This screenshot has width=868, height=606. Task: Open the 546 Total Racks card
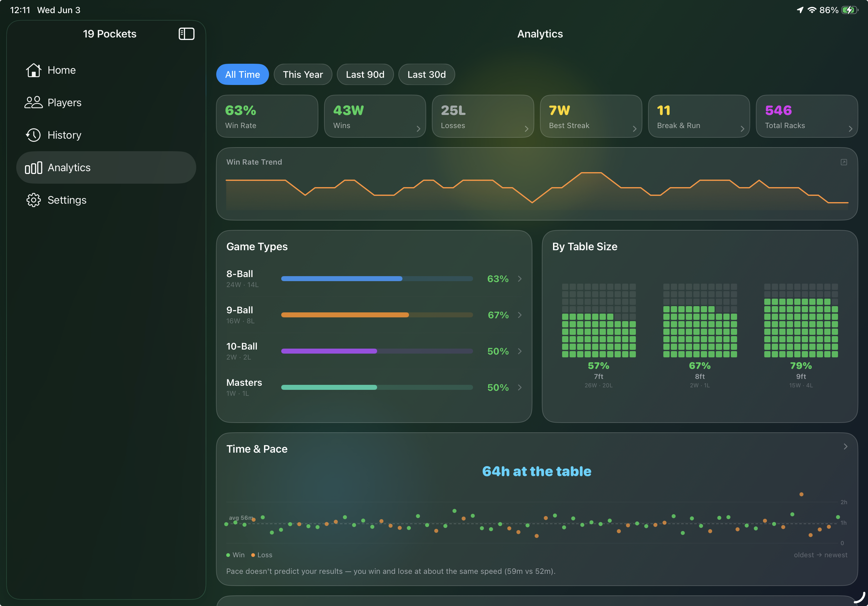click(x=806, y=117)
